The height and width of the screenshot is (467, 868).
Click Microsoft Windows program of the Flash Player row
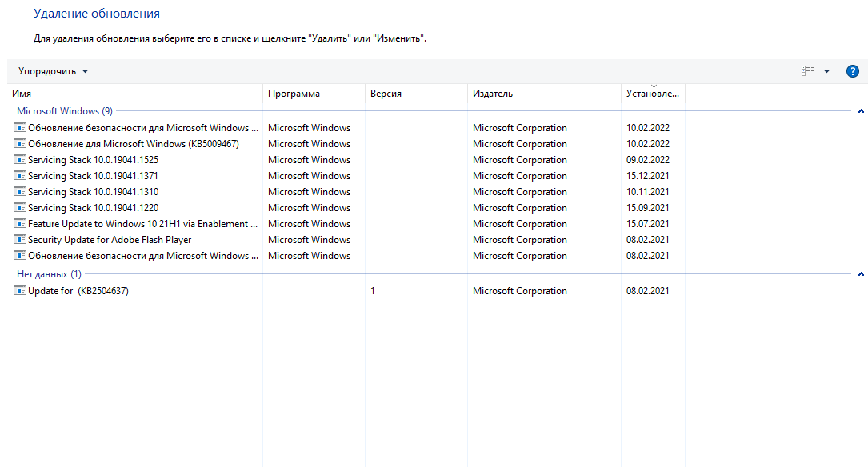[309, 240]
